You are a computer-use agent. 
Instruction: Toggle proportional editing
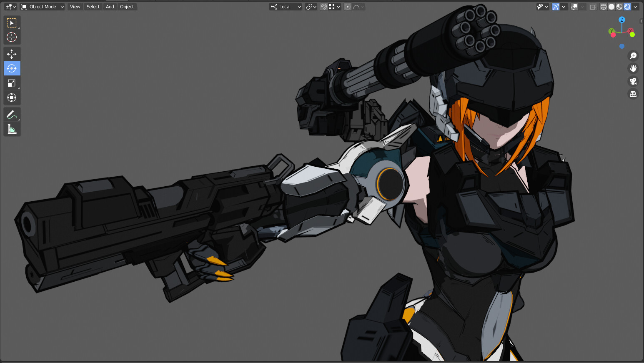(347, 7)
